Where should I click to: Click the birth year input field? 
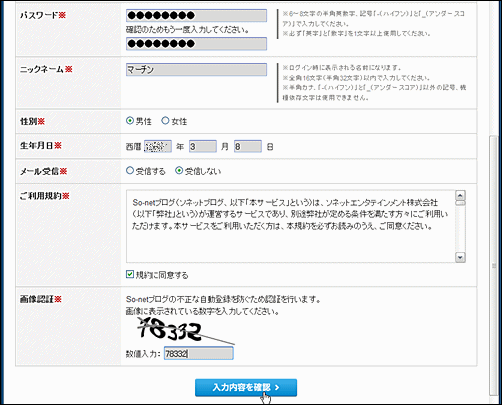pyautogui.click(x=158, y=146)
